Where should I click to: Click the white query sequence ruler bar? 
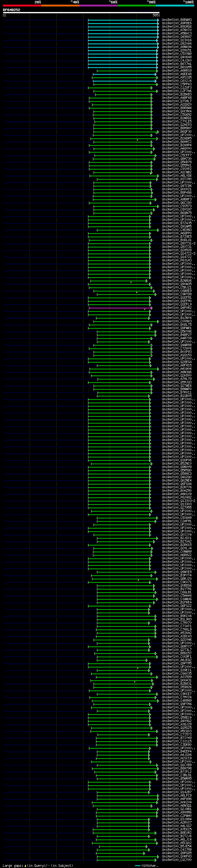81,13
